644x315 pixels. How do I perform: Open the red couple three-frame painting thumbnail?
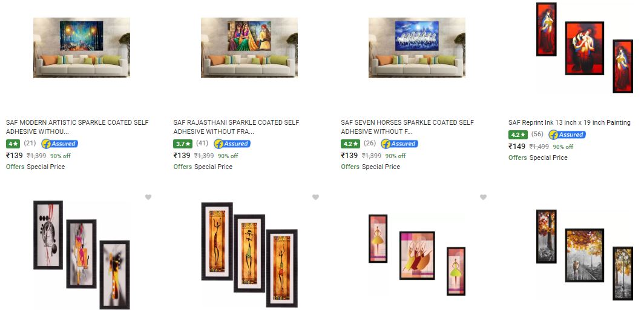585,48
